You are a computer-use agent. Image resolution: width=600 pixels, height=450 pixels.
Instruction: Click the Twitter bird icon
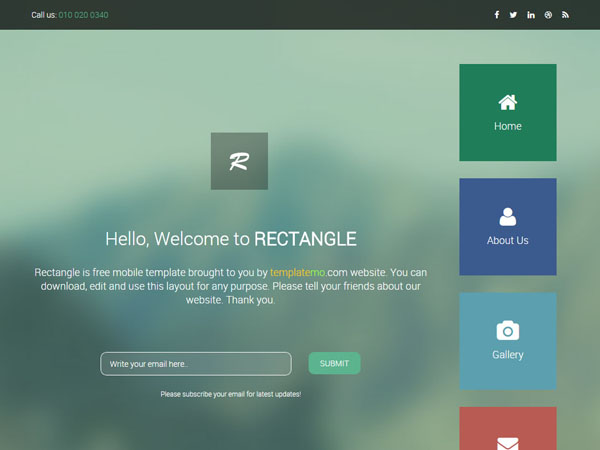point(514,15)
